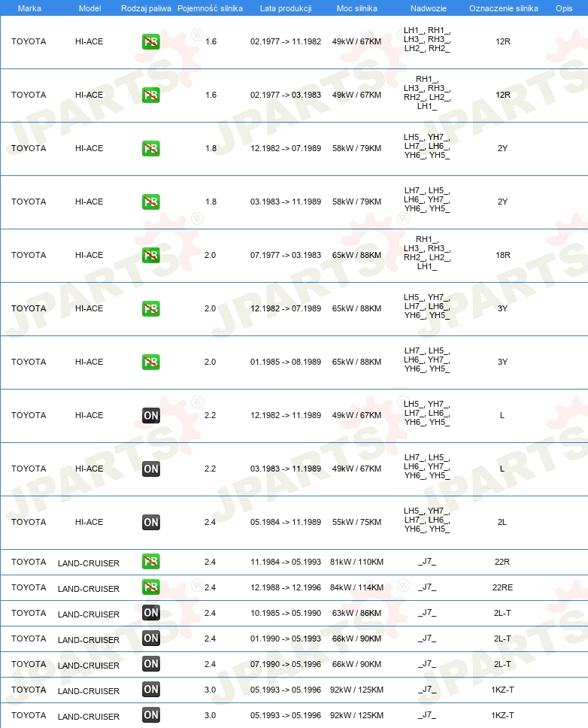This screenshot has height=728, width=588.
Task: Click engine code 3Y in the 01.1985 row
Action: pos(502,362)
